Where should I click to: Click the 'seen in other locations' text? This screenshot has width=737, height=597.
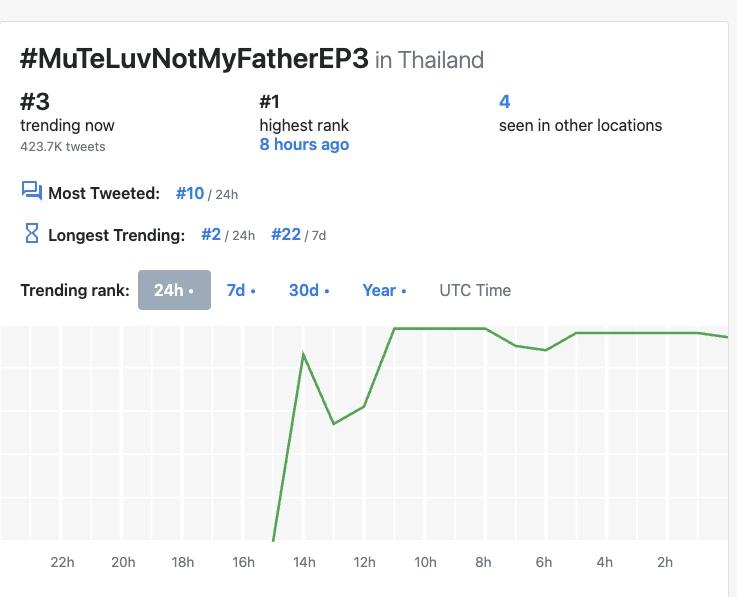point(580,125)
